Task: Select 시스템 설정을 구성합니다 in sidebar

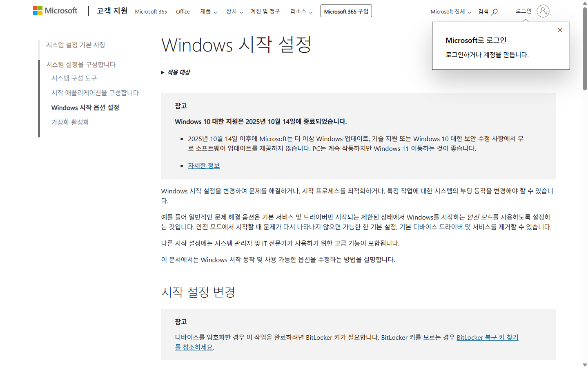Action: (x=81, y=65)
